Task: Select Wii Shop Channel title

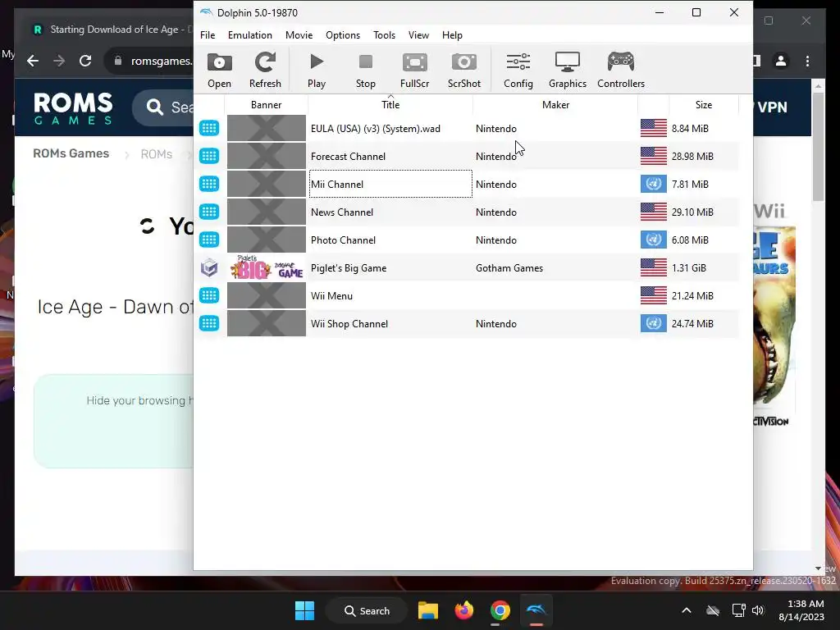Action: pyautogui.click(x=349, y=323)
